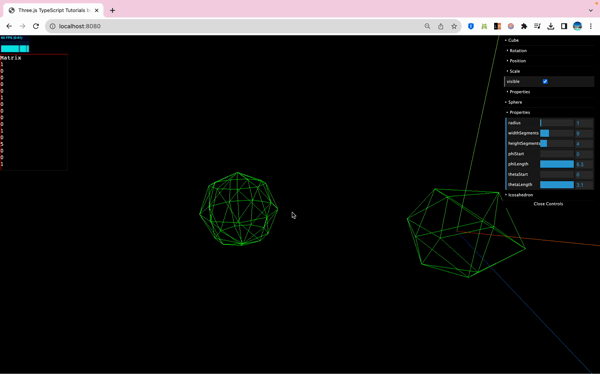Click the phiLength slider bar
The height and width of the screenshot is (374, 600).
[557, 164]
